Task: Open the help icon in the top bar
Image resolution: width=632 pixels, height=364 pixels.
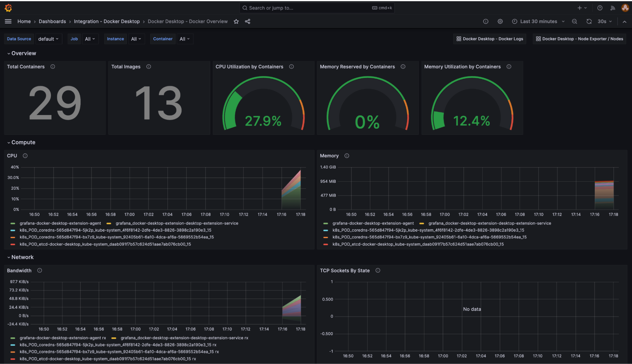Action: [x=600, y=8]
